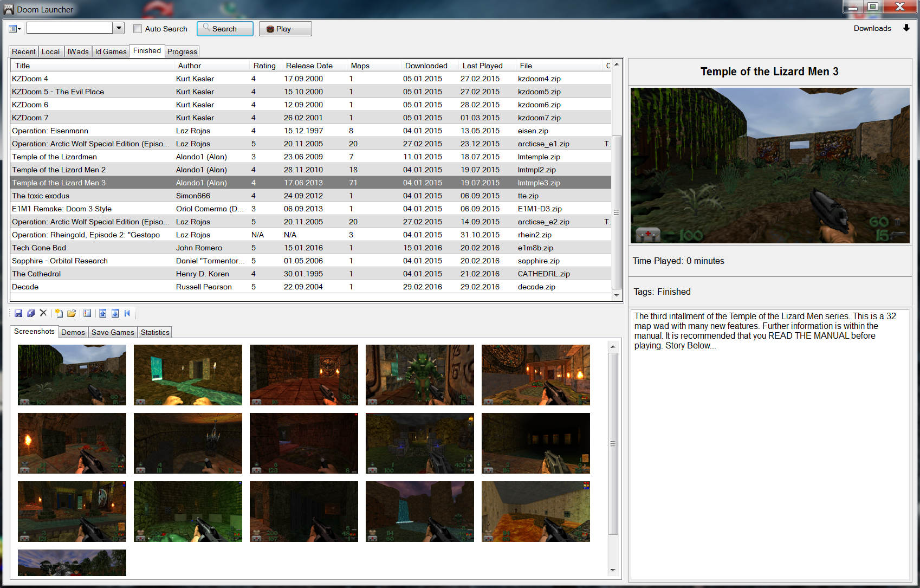Click the move down arrow icon
Viewport: 920px width, 588px height.
pyautogui.click(x=115, y=313)
